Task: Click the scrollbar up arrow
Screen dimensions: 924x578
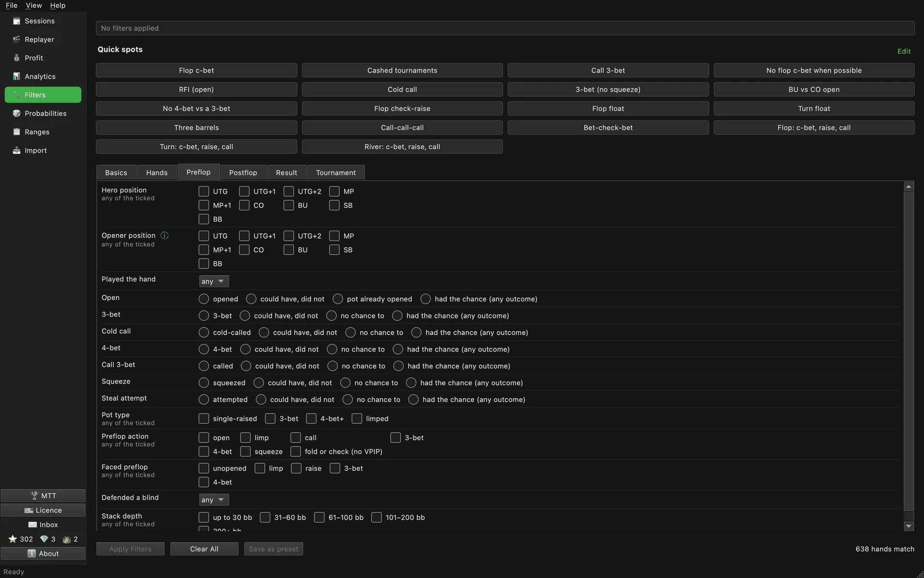Action: pos(909,186)
